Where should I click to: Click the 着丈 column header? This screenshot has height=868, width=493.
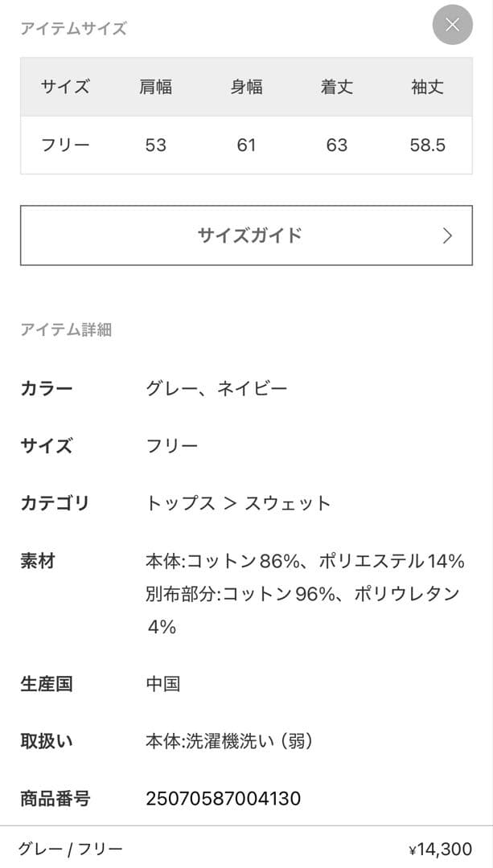(338, 88)
